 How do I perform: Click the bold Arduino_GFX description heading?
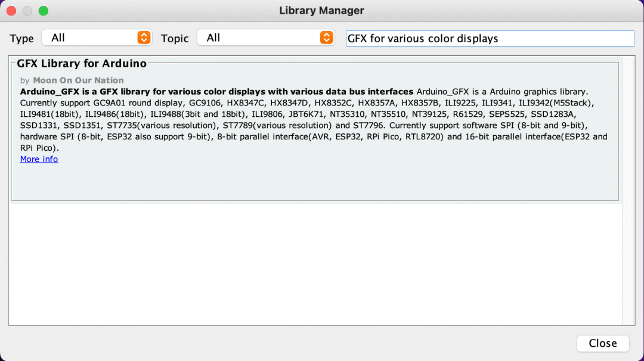pos(216,92)
